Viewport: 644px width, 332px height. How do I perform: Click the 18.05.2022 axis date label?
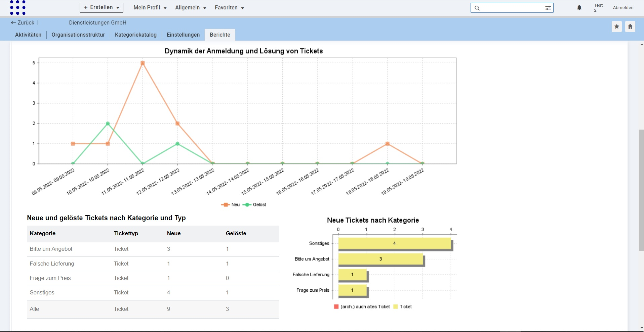[x=368, y=182]
